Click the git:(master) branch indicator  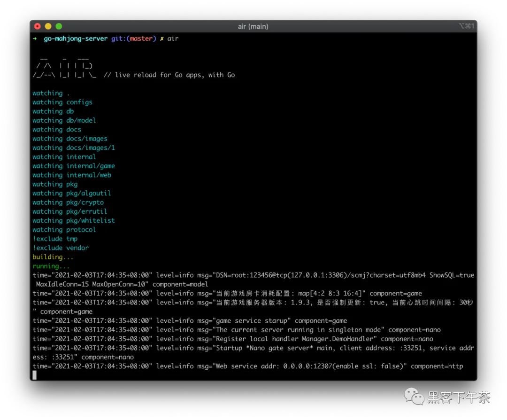(x=133, y=39)
